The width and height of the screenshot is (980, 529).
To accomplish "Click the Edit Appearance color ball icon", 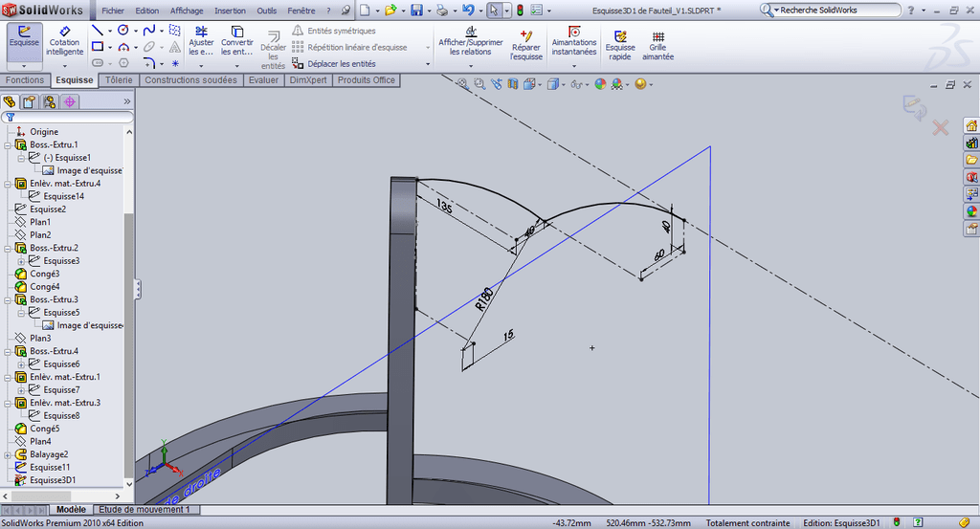I will [x=600, y=84].
